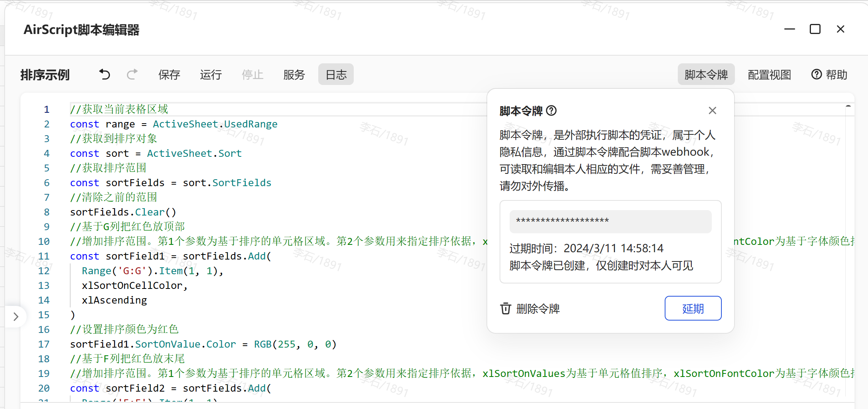Viewport: 868px width, 409px height.
Task: Open the 日志 log panel
Action: [x=336, y=74]
